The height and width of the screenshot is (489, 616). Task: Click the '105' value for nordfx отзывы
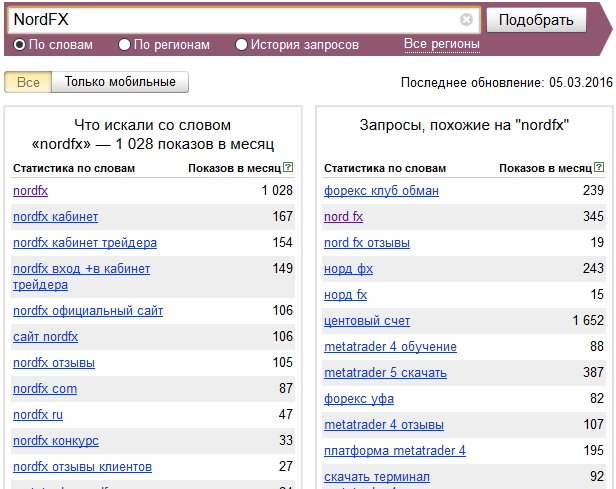282,363
